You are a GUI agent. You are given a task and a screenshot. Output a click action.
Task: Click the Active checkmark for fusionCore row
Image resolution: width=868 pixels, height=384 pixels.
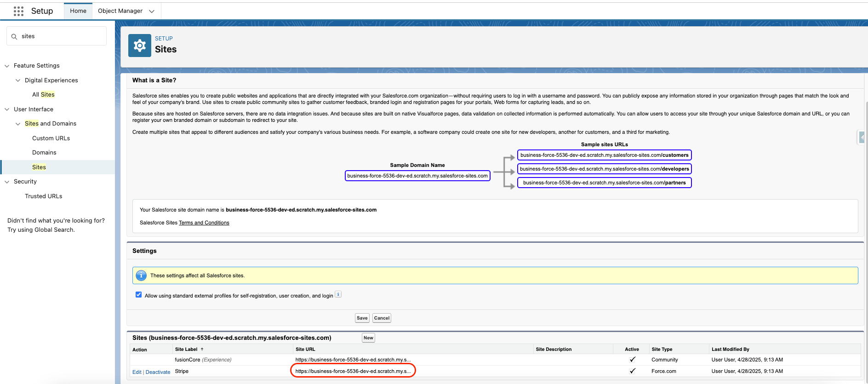coord(632,360)
